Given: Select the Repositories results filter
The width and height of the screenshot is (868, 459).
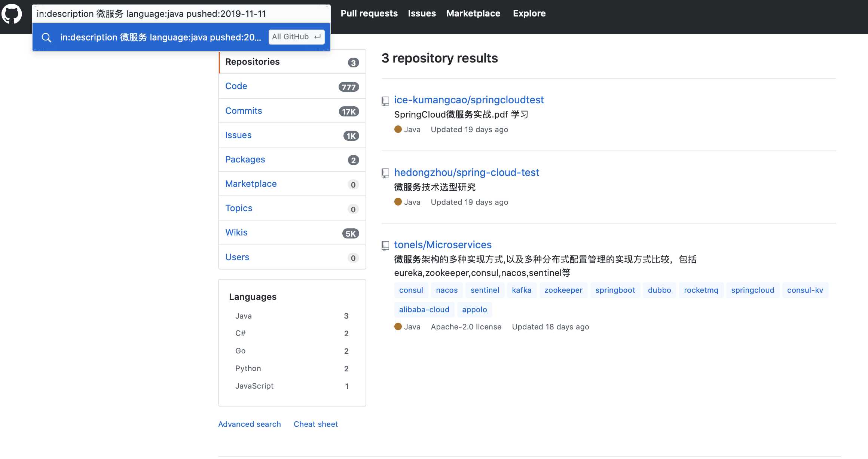Looking at the screenshot, I should pos(292,62).
